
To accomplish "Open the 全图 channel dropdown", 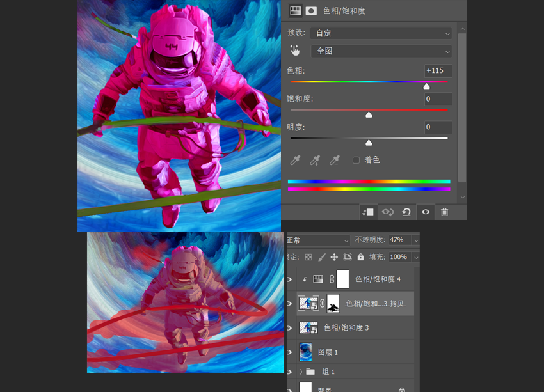I will point(381,51).
